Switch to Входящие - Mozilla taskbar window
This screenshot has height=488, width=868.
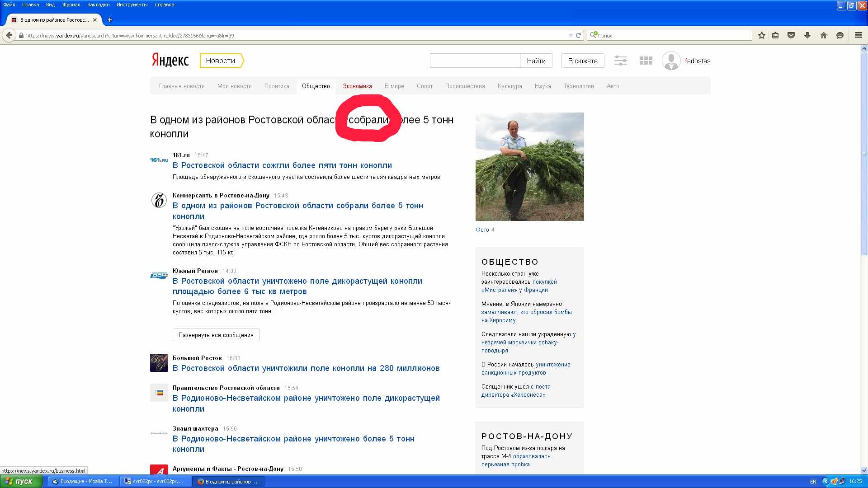[x=83, y=482]
